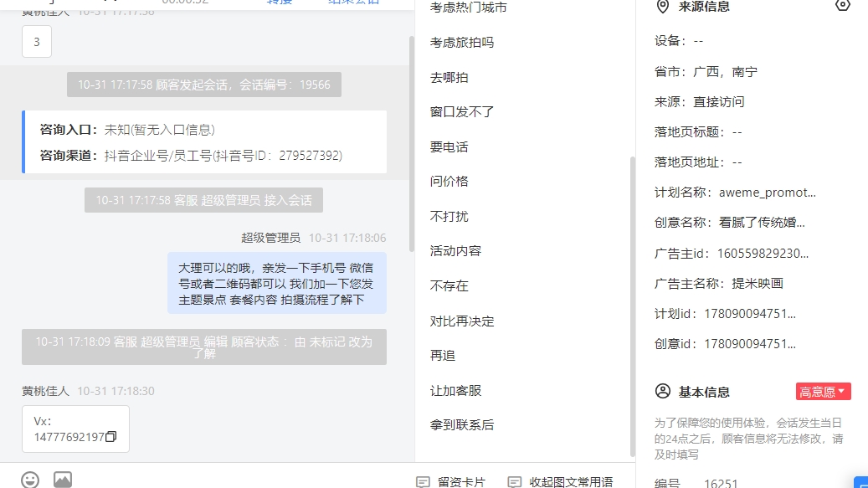Viewport: 868px width, 488px height.
Task: Click the location pin icon beside 来源信息
Action: pyautogui.click(x=663, y=7)
